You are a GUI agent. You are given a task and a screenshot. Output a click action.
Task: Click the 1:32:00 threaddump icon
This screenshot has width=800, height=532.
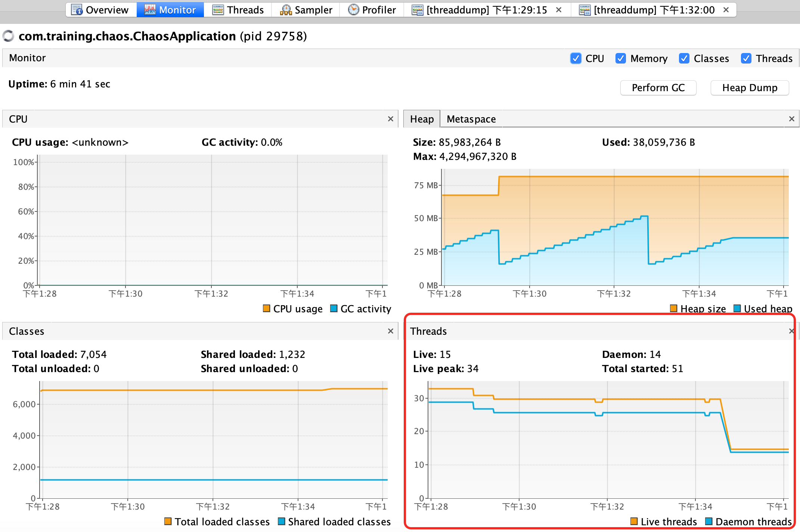585,10
